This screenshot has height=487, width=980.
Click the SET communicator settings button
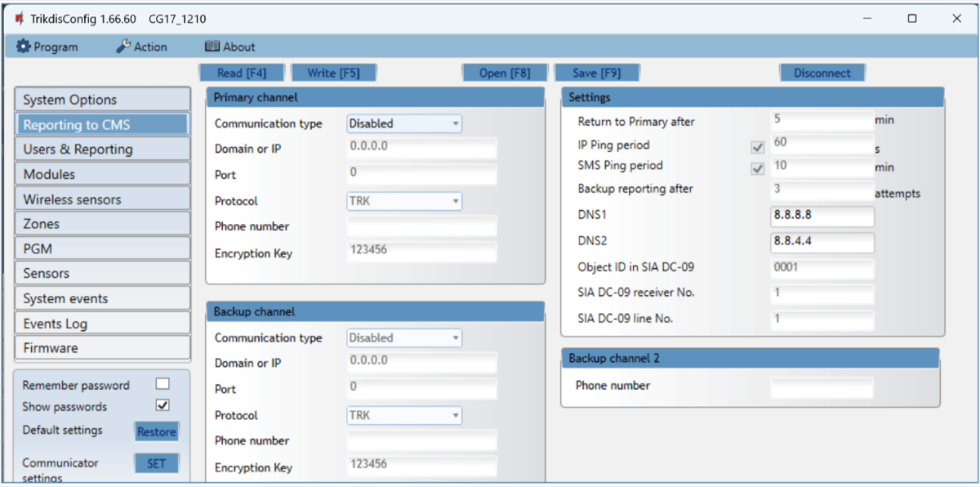[156, 463]
